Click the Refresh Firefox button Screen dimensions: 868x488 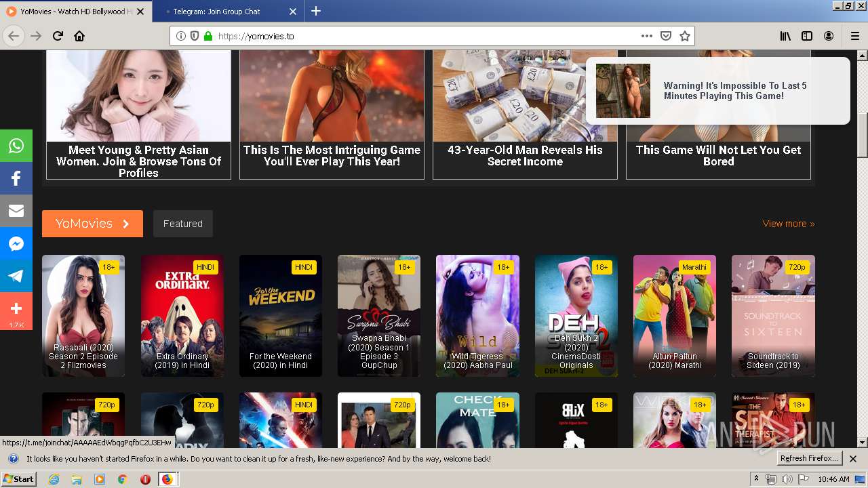pyautogui.click(x=810, y=459)
